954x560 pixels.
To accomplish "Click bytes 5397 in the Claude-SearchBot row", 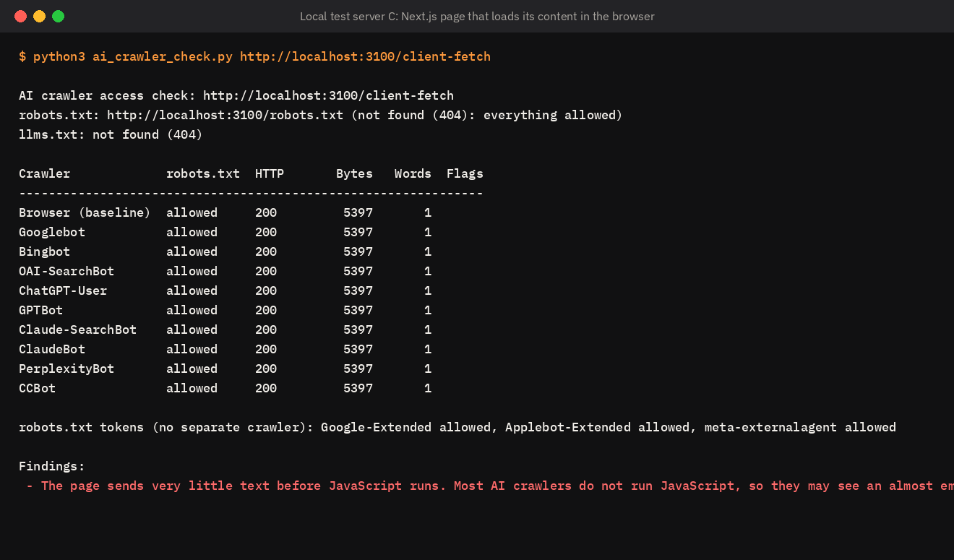I will pos(358,329).
